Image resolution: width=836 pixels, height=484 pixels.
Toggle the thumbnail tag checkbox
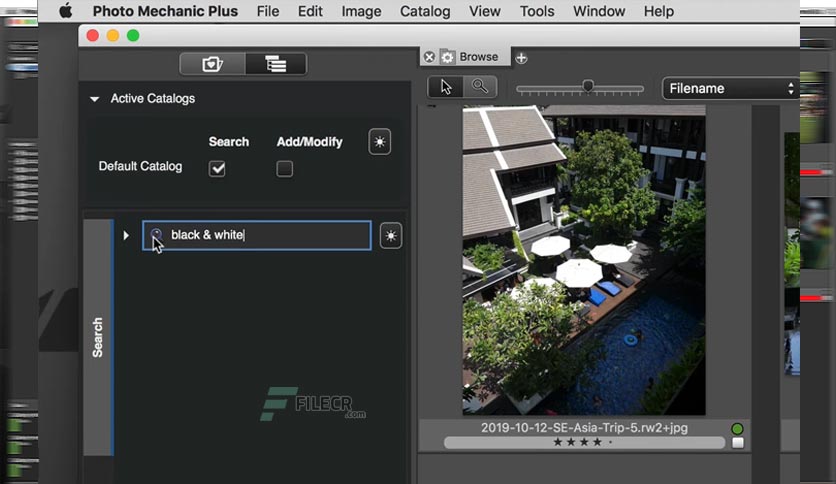pos(738,443)
